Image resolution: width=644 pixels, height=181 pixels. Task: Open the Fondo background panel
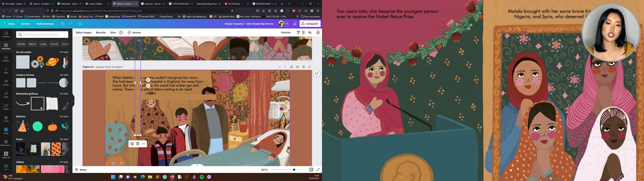tap(6, 119)
